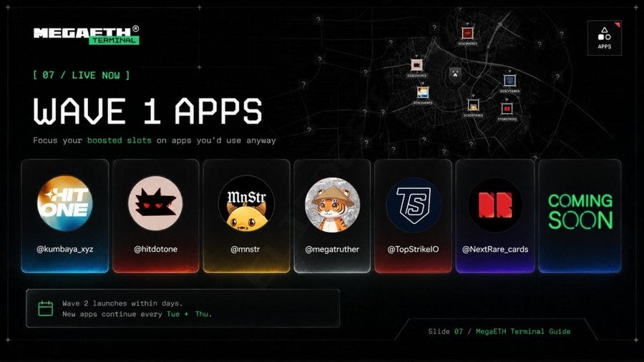
Task: Open the dark red discovered map marker
Action: pyautogui.click(x=467, y=33)
